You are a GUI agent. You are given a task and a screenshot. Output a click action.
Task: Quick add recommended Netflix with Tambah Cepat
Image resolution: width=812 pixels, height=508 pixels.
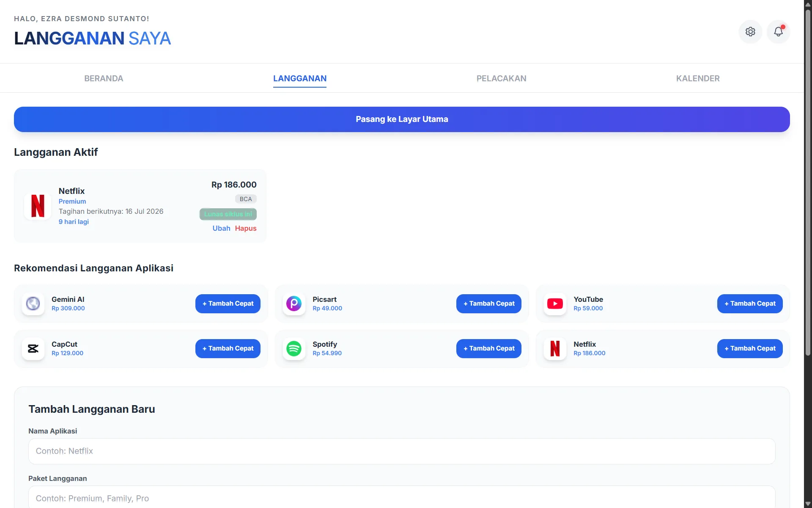tap(750, 348)
